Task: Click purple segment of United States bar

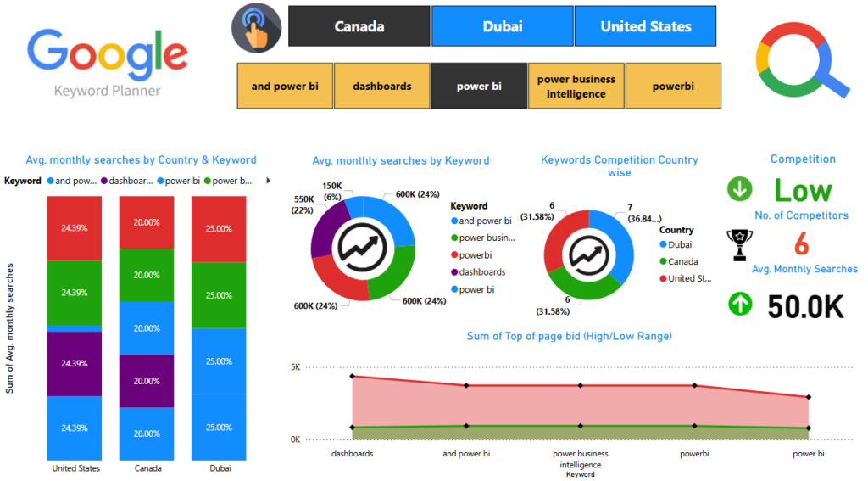Action: tap(75, 364)
